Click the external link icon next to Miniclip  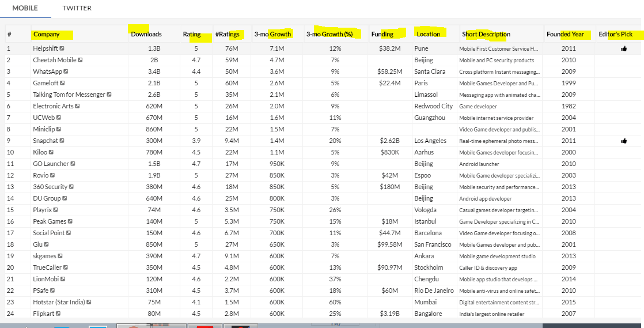click(x=59, y=129)
